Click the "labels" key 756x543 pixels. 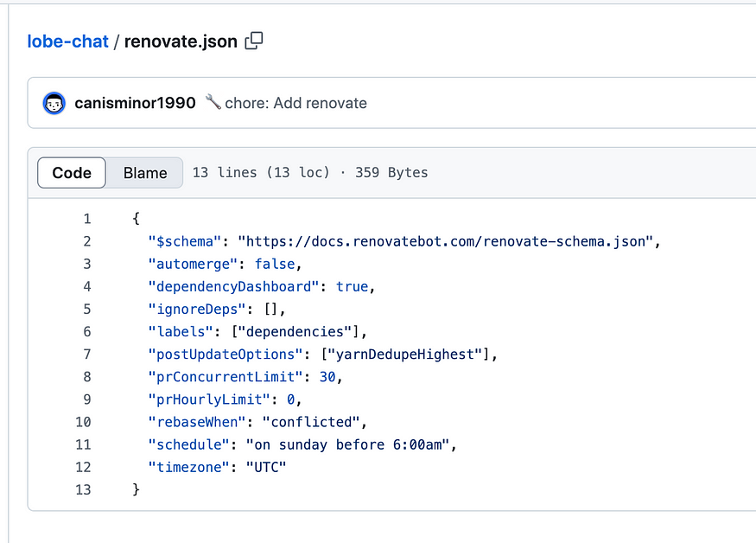pyautogui.click(x=181, y=331)
